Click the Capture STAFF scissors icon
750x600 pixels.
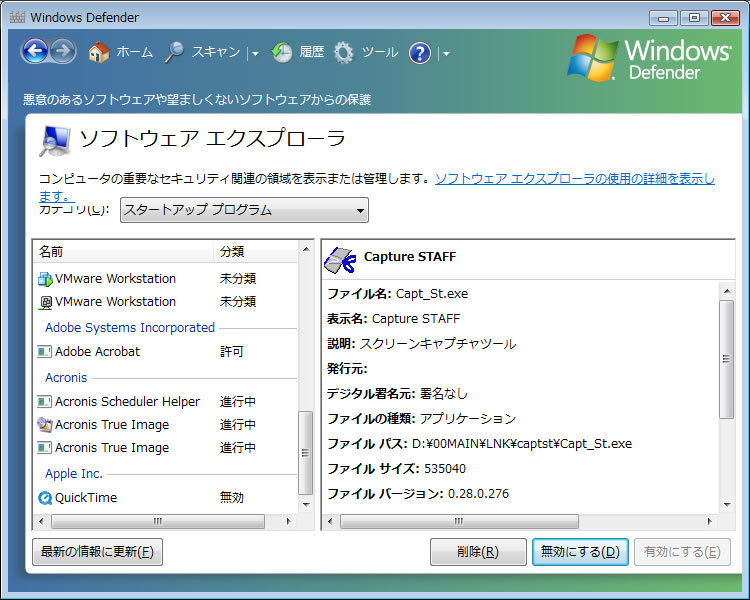tap(340, 260)
